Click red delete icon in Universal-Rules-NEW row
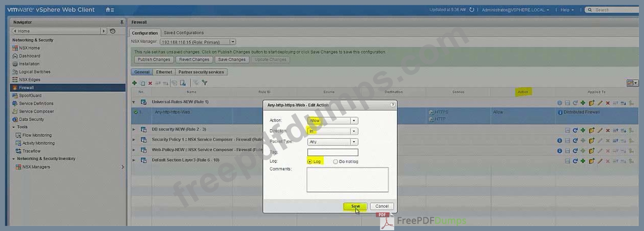 coord(608,103)
